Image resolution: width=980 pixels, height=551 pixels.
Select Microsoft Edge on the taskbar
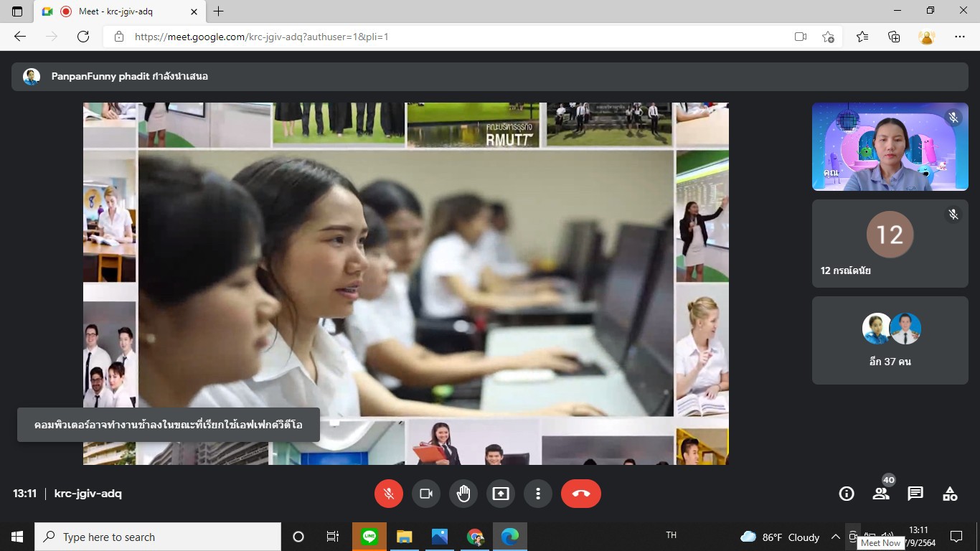(510, 537)
